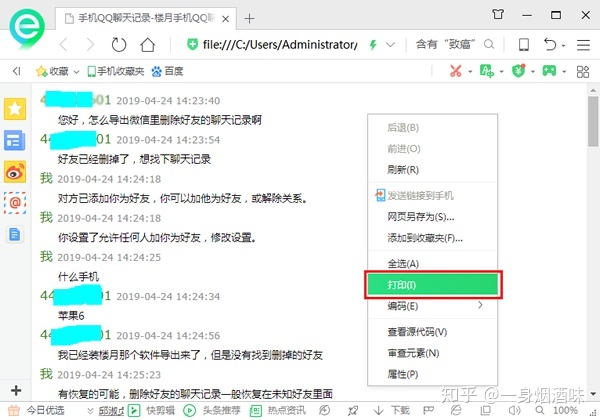The height and width of the screenshot is (420, 600).
Task: Open the mail @ sidebar icon
Action: pos(15,203)
